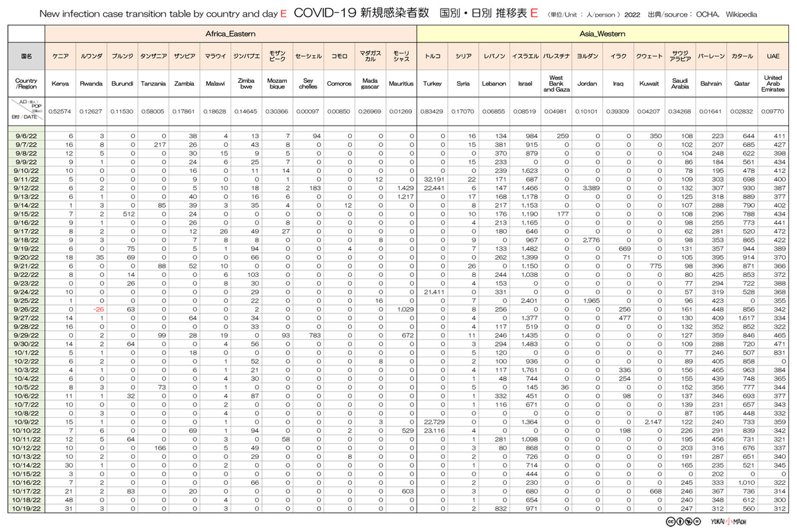Select the 国名 header cell
This screenshot has height=532, width=797.
[26, 57]
